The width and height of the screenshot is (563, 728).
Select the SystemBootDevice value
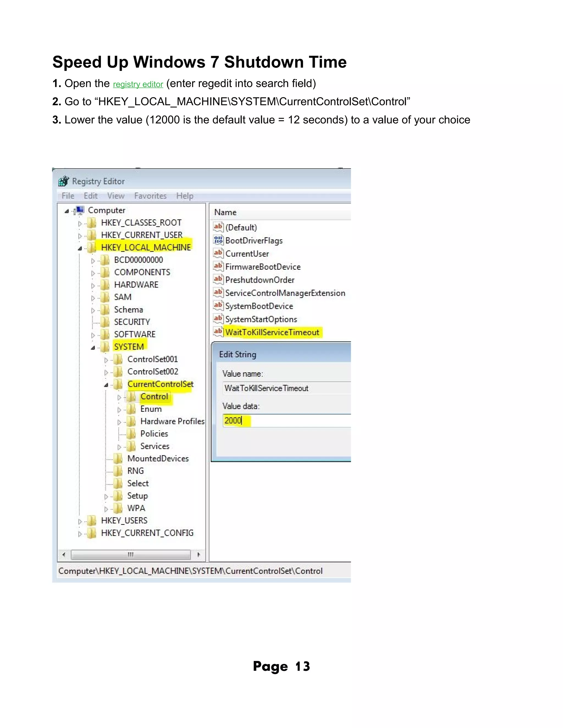click(259, 306)
